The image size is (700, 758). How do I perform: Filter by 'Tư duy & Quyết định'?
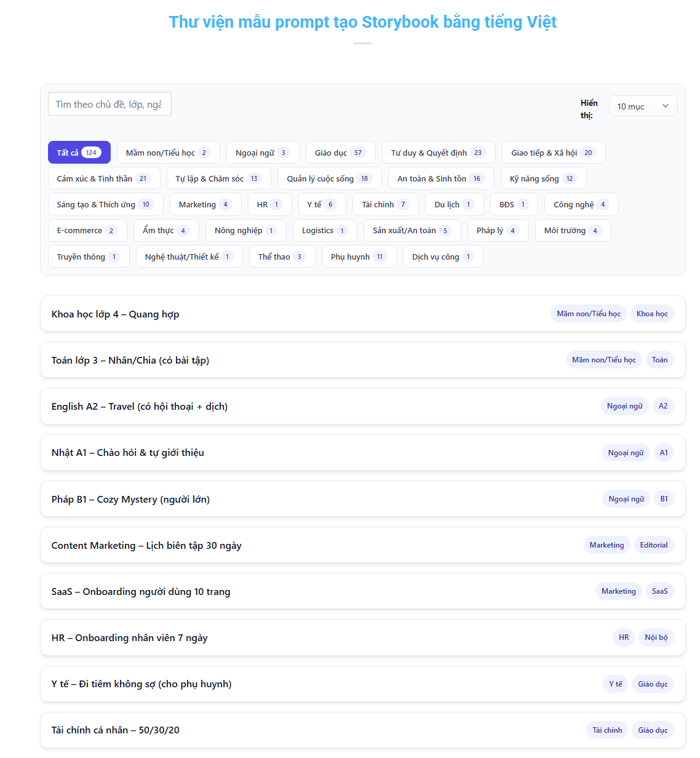point(438,153)
